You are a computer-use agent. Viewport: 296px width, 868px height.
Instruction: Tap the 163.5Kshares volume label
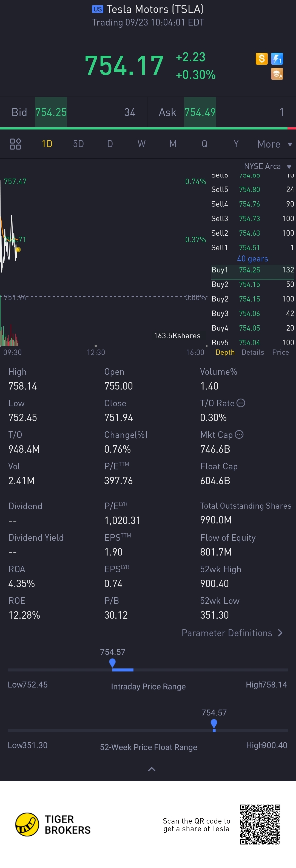[x=177, y=336]
